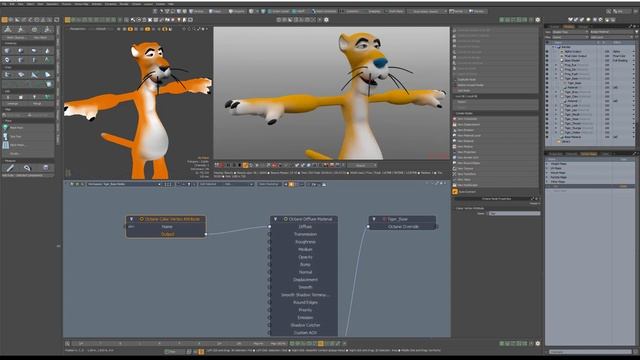Click the orange icon below the Create Nodes list

coord(455,191)
